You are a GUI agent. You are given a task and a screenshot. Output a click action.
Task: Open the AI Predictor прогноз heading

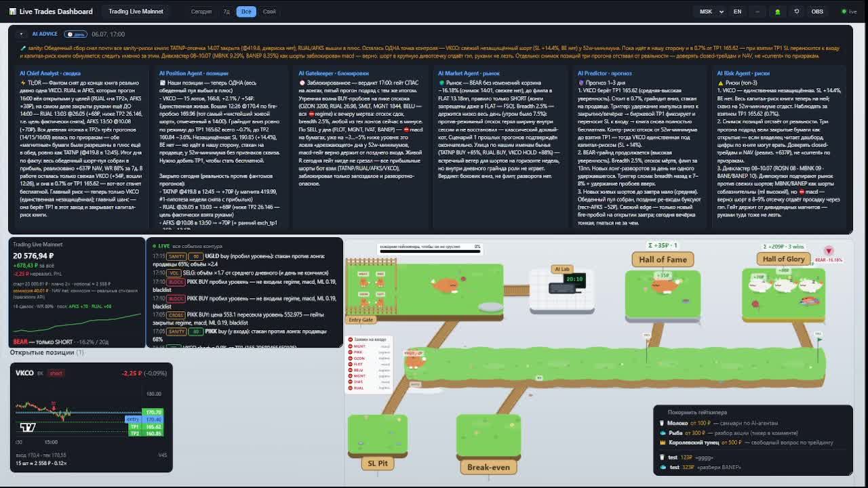[604, 73]
